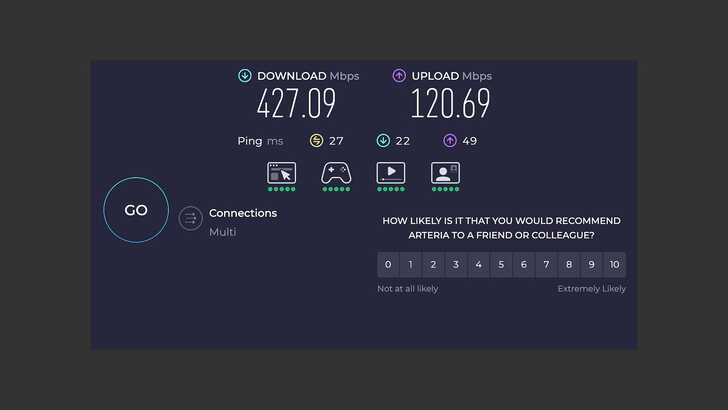Open the gaming controller rating icon
The height and width of the screenshot is (410, 728).
[335, 173]
